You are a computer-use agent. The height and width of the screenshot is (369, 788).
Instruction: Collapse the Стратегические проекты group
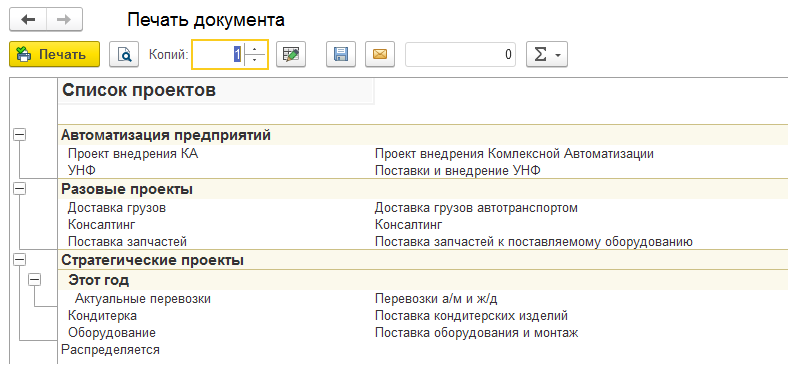click(20, 260)
